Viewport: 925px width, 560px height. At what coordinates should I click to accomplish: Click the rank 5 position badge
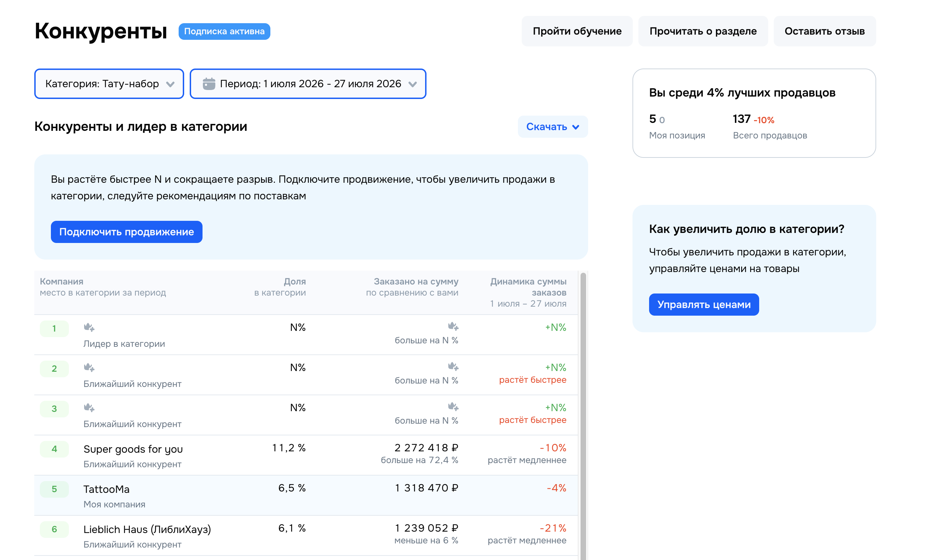tap(54, 489)
